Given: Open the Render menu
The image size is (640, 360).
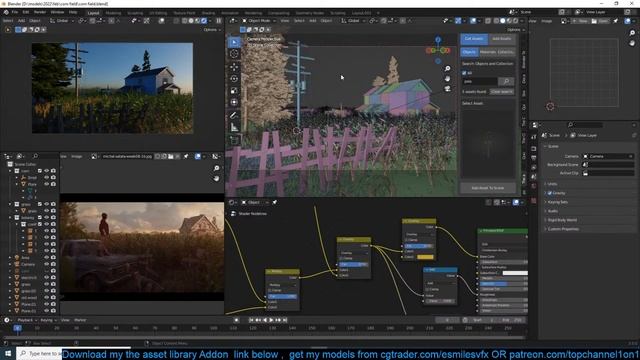Looking at the screenshot, I should [x=40, y=12].
